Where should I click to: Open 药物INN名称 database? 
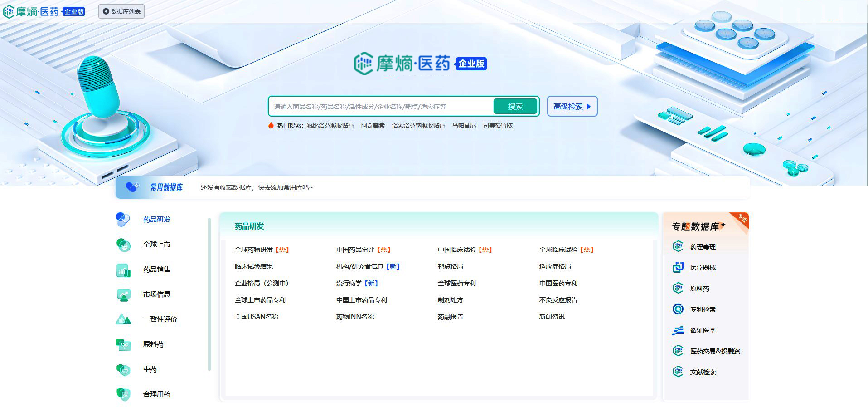tap(355, 317)
